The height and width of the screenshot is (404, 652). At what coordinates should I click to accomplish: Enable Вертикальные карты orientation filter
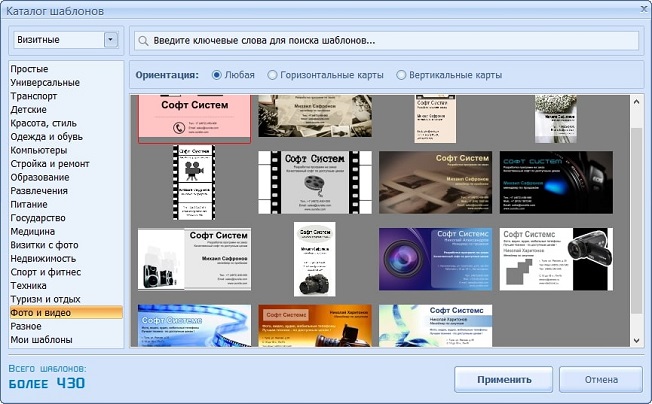(x=402, y=75)
